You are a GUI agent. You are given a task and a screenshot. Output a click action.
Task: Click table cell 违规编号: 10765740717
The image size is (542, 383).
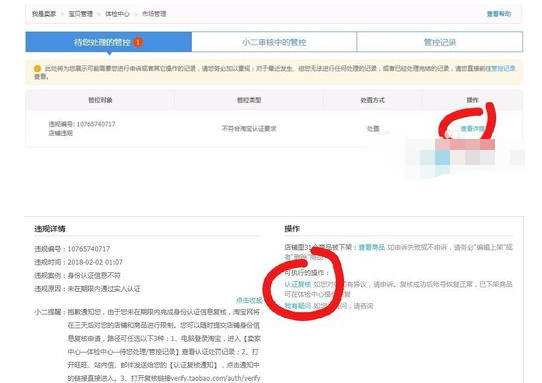click(82, 124)
